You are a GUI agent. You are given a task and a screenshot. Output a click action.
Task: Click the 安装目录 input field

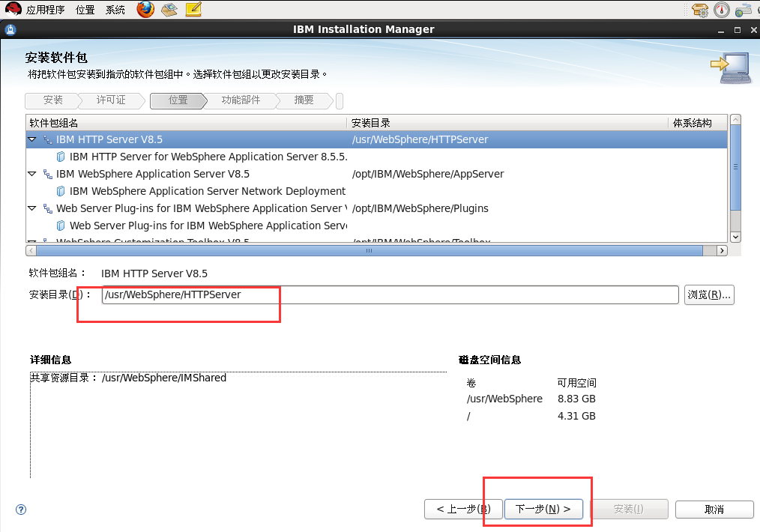point(390,294)
